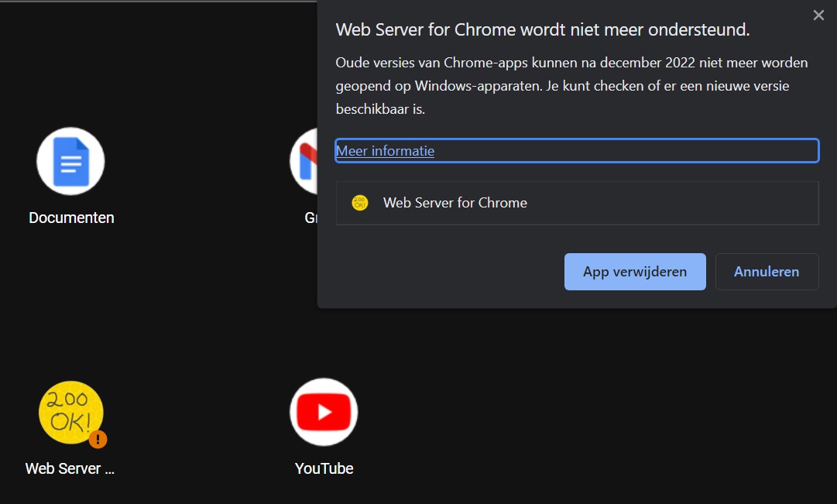Select the Web Server for Chrome list entry
The width and height of the screenshot is (837, 504).
pyautogui.click(x=577, y=203)
